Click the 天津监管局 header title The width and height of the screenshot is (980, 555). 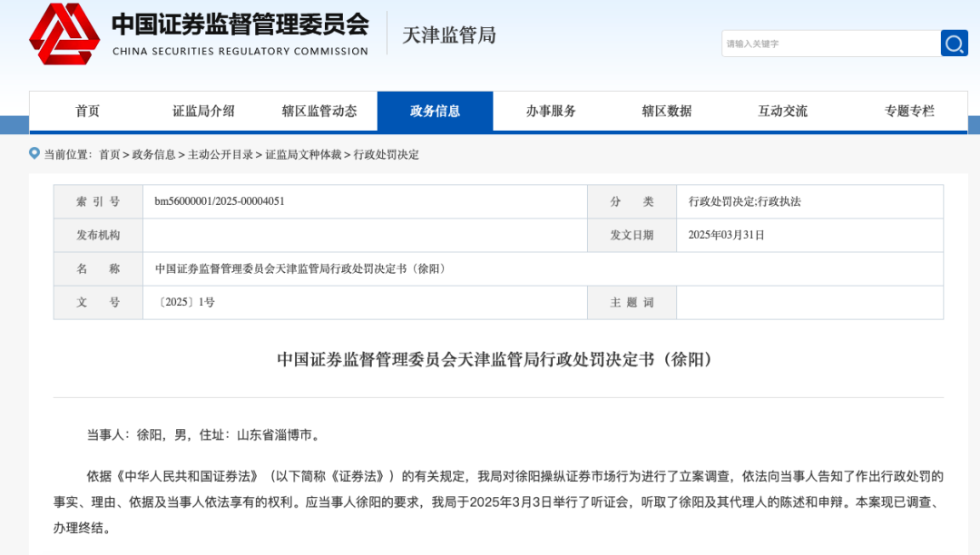click(449, 35)
